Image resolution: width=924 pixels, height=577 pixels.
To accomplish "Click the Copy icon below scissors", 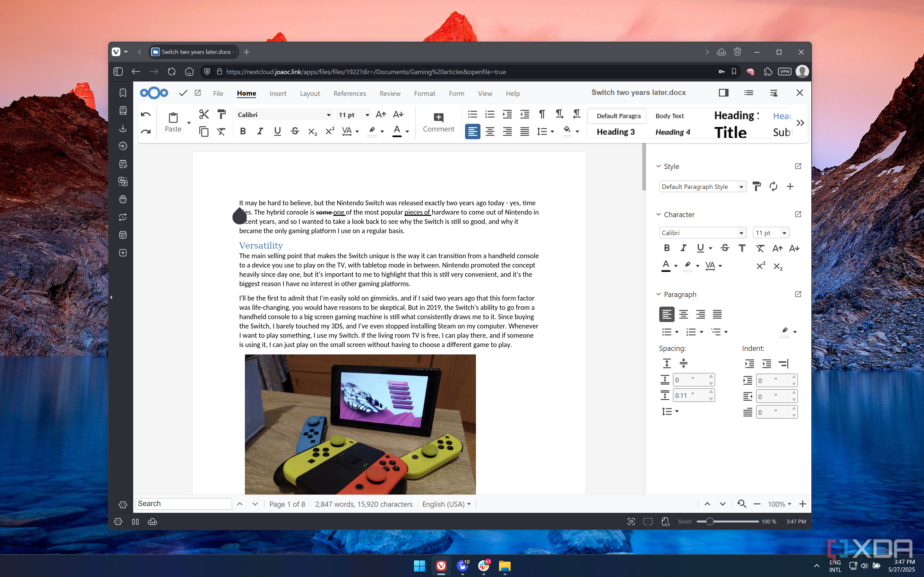I will coord(204,132).
